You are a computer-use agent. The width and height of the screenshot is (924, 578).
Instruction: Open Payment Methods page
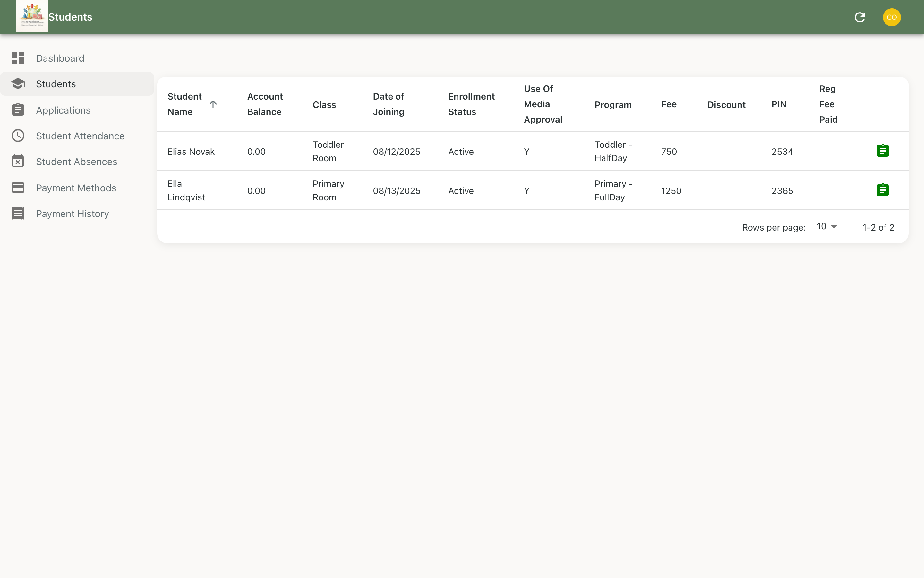[77, 188]
